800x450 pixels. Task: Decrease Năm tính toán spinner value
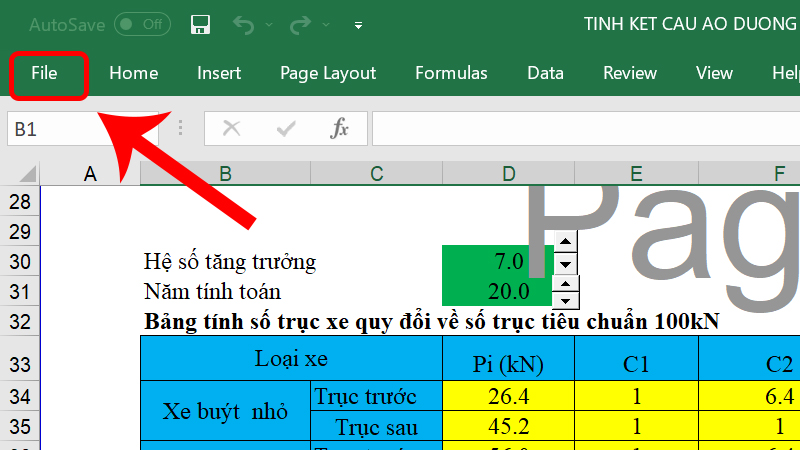[567, 301]
